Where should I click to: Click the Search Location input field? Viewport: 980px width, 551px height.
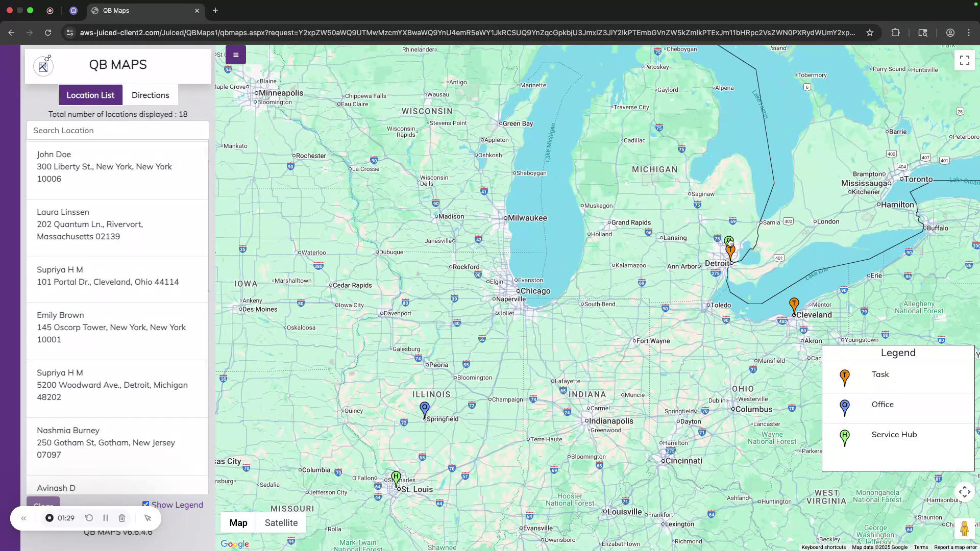[117, 130]
